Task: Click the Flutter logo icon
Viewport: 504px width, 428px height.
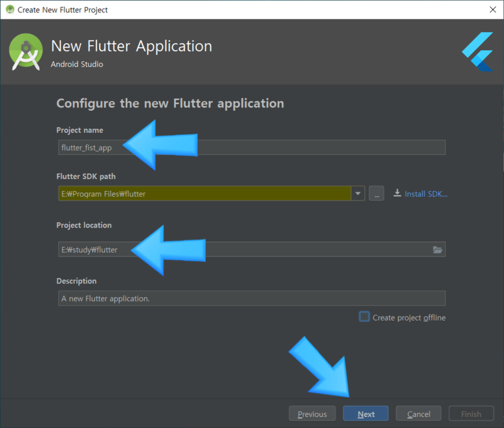Action: (x=478, y=51)
